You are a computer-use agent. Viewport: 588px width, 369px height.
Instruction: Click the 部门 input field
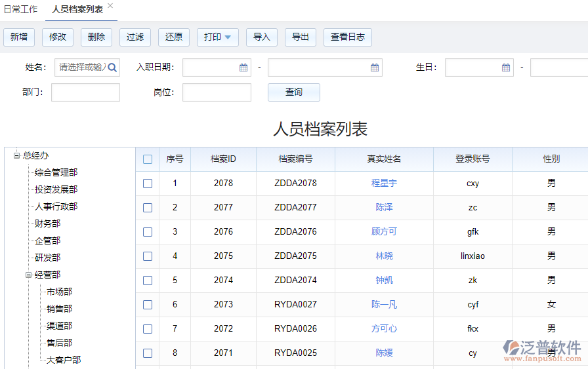(x=85, y=92)
